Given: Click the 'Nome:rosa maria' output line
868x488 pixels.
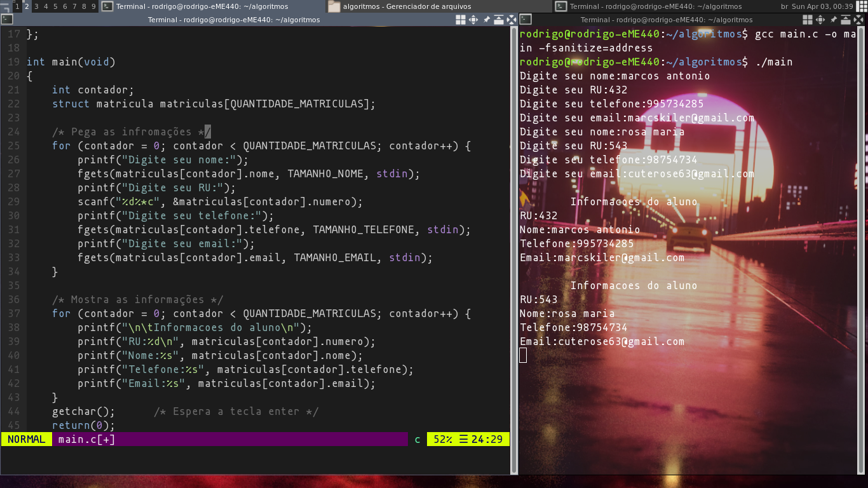Looking at the screenshot, I should pyautogui.click(x=567, y=314).
